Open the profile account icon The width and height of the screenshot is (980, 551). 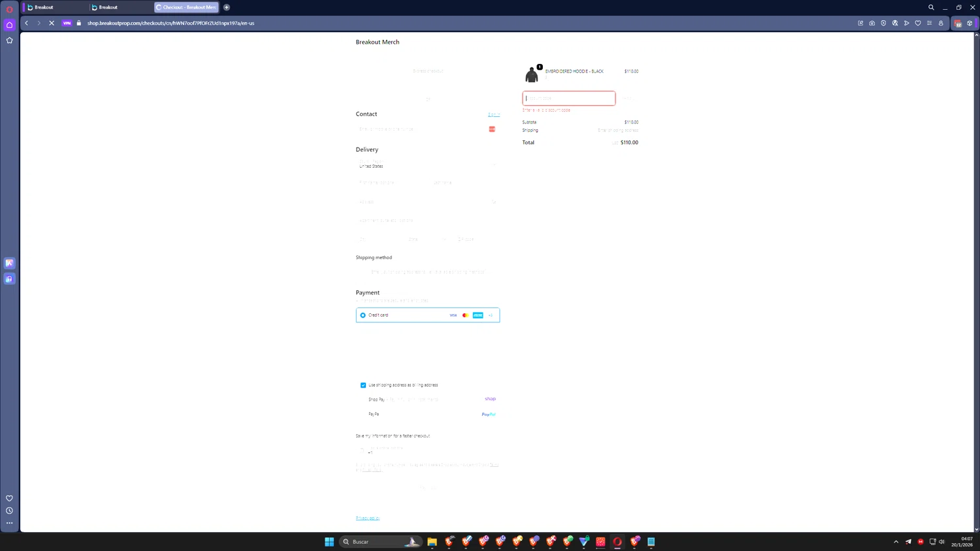(941, 23)
